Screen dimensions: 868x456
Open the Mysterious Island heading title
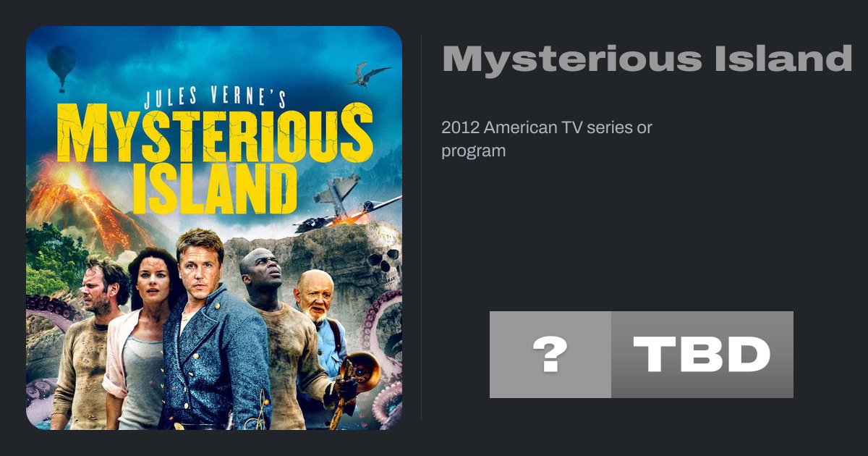[x=647, y=59]
